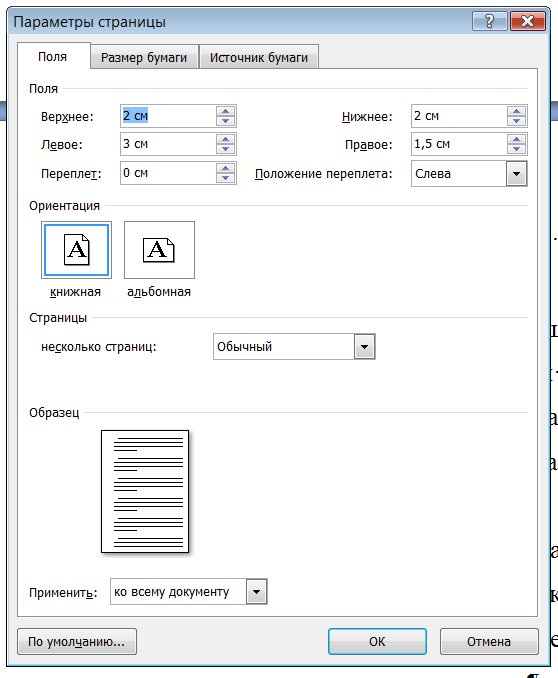This screenshot has width=558, height=678.
Task: Open the несколько страниц dropdown
Action: point(364,347)
